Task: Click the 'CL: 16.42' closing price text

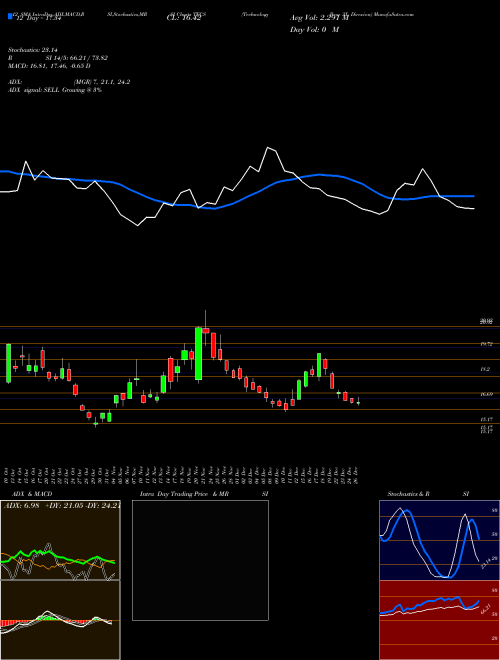Action: [183, 18]
